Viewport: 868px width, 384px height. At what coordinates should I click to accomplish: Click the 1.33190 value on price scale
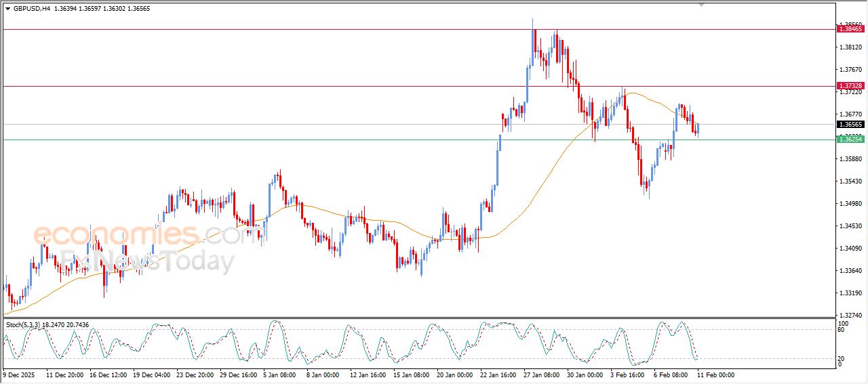click(x=850, y=293)
